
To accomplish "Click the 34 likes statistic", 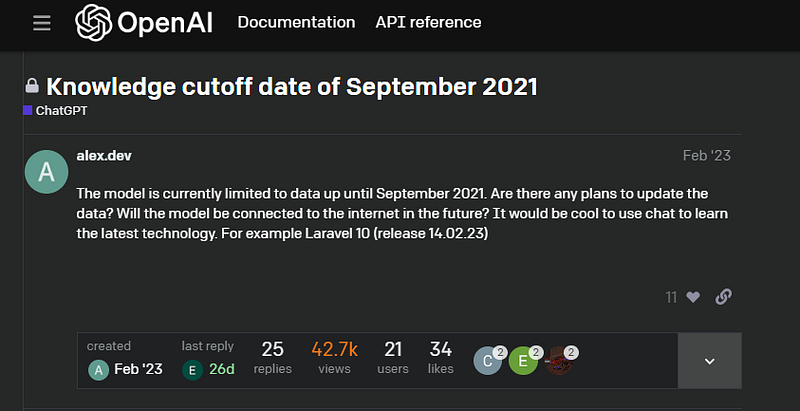I will pyautogui.click(x=441, y=358).
